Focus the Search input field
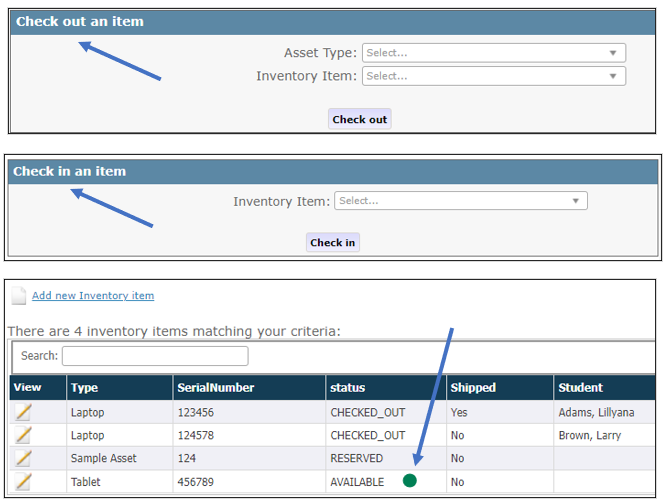 coord(155,356)
